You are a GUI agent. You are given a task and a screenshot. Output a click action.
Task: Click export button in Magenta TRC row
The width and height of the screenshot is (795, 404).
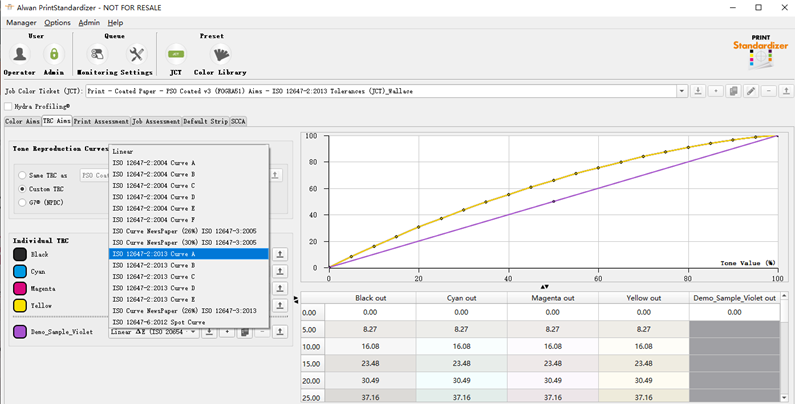[280, 288]
